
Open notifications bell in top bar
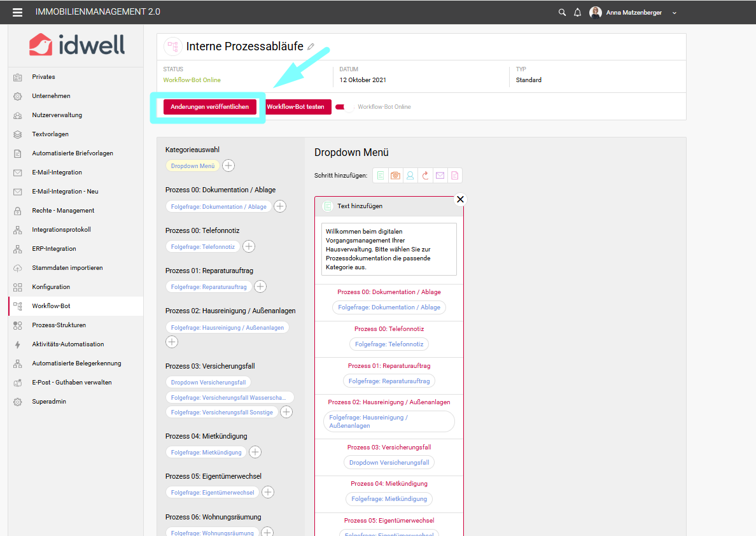coord(578,12)
